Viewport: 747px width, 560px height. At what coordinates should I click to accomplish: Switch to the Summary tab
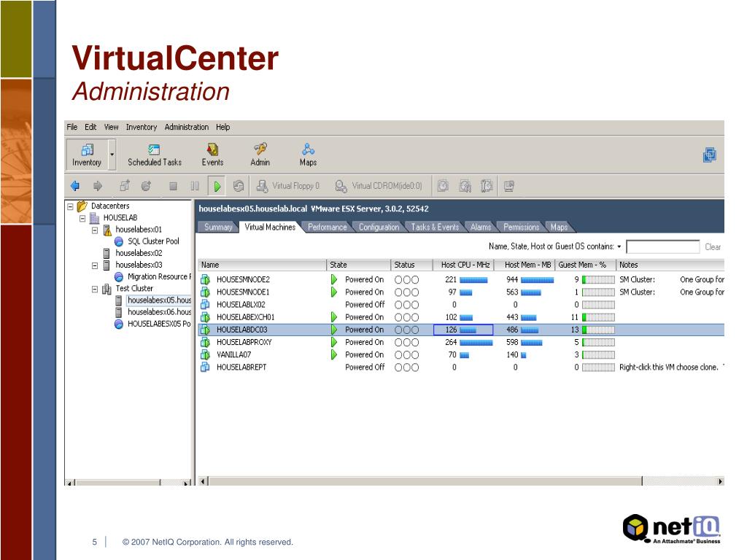(218, 227)
